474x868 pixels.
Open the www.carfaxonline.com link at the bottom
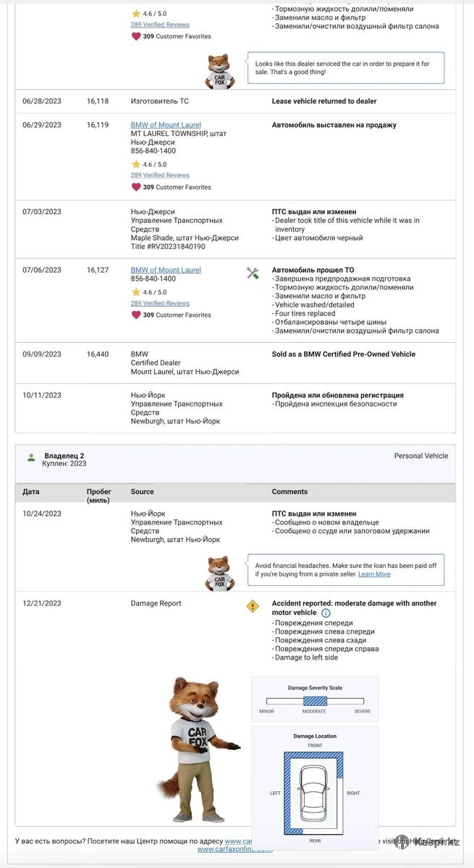click(x=234, y=849)
